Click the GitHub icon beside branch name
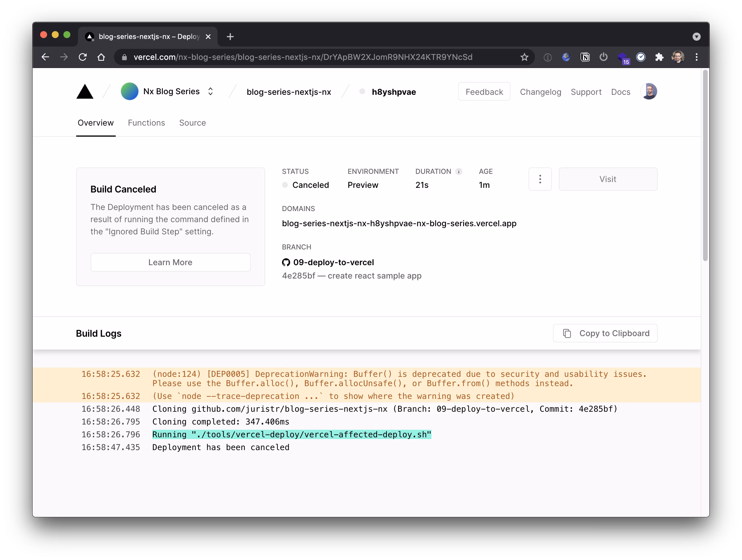The width and height of the screenshot is (742, 560). tap(286, 262)
